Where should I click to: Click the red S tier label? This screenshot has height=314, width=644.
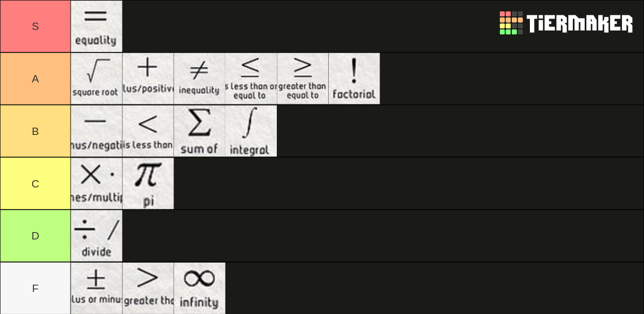point(35,27)
